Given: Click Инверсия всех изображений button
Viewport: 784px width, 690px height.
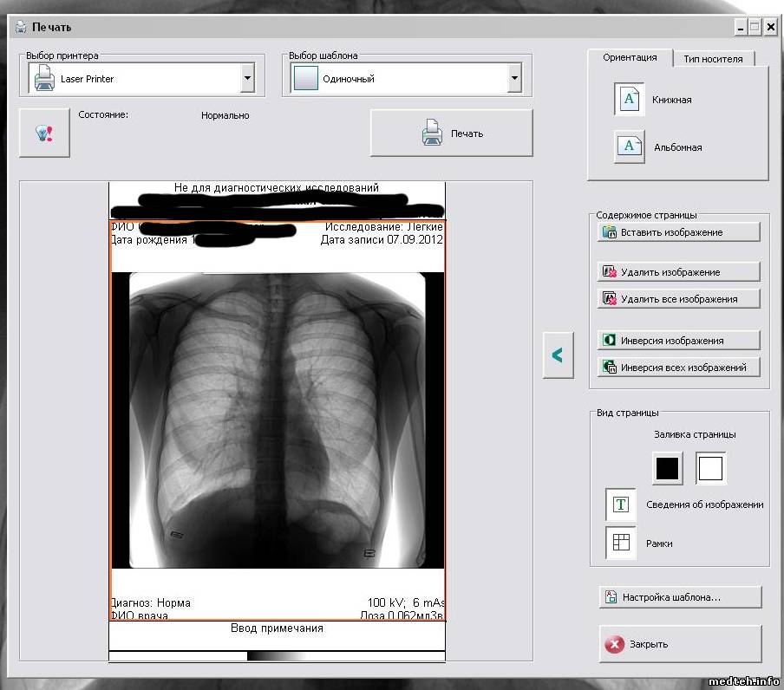Looking at the screenshot, I should 678,368.
